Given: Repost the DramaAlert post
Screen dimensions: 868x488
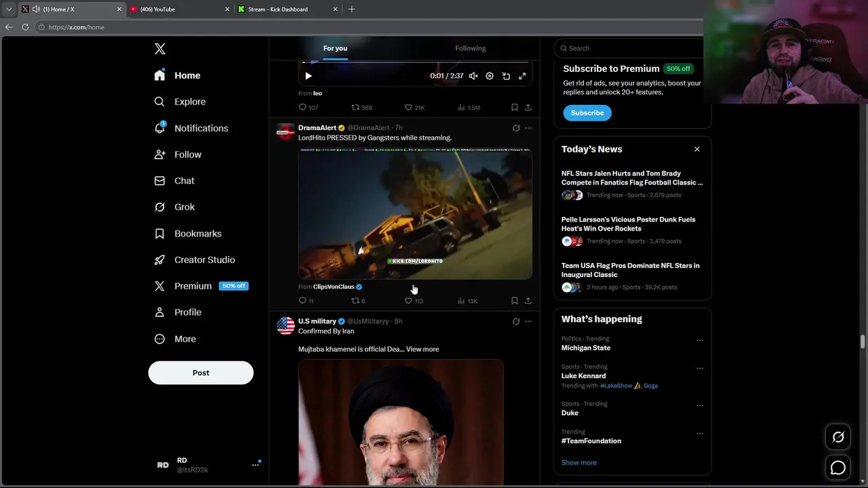Looking at the screenshot, I should pos(358,301).
